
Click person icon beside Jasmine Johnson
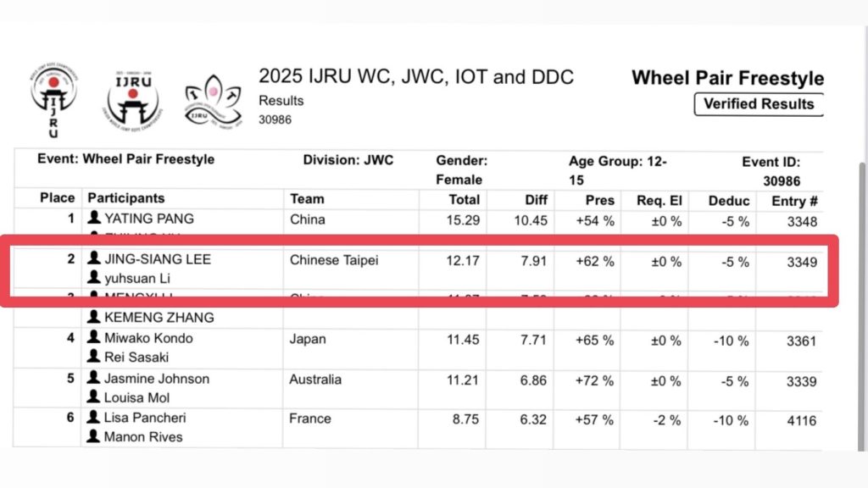coord(94,379)
